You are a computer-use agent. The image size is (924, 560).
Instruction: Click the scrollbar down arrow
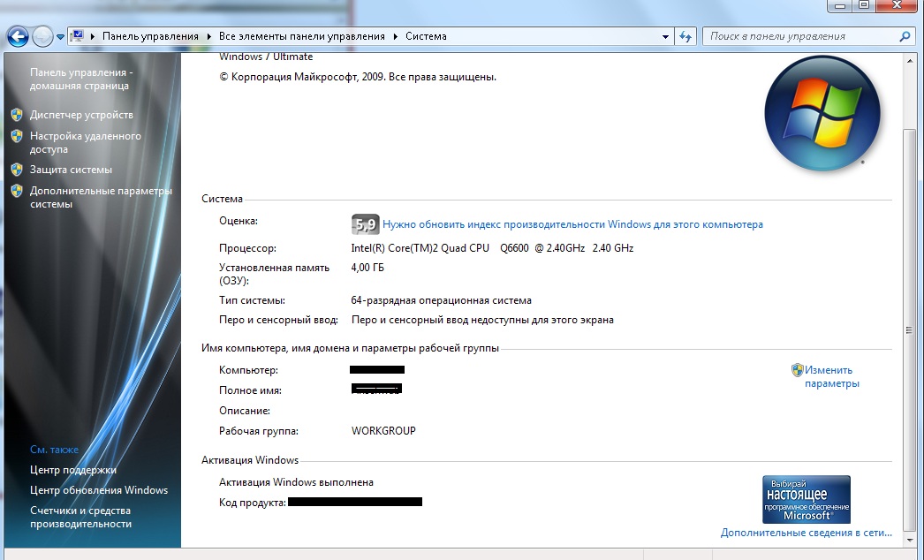909,540
